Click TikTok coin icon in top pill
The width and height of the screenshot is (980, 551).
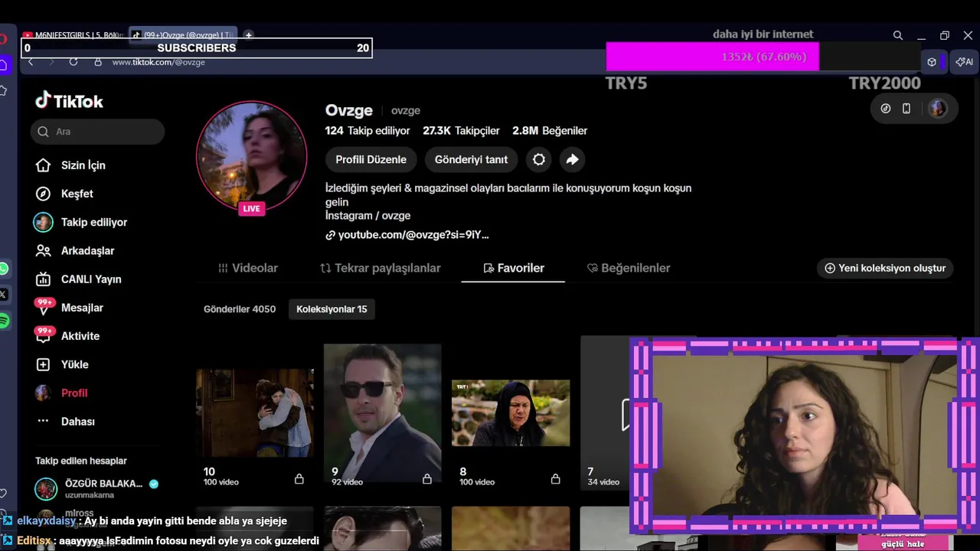tap(886, 109)
